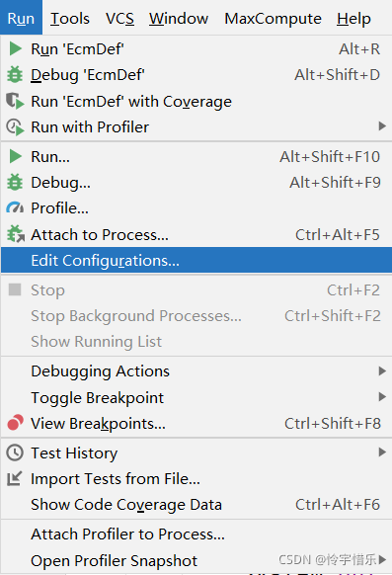392x575 pixels.
Task: Click the red View Breakpoints icon
Action: (x=16, y=423)
